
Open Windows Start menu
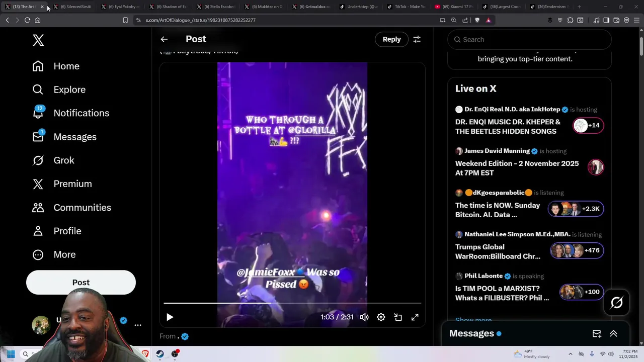[11, 354]
